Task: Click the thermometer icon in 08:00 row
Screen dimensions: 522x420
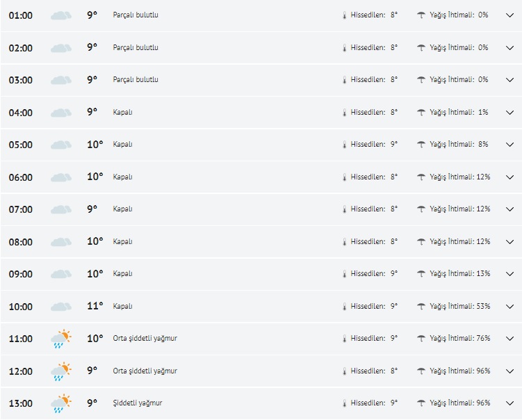Action: pos(344,242)
